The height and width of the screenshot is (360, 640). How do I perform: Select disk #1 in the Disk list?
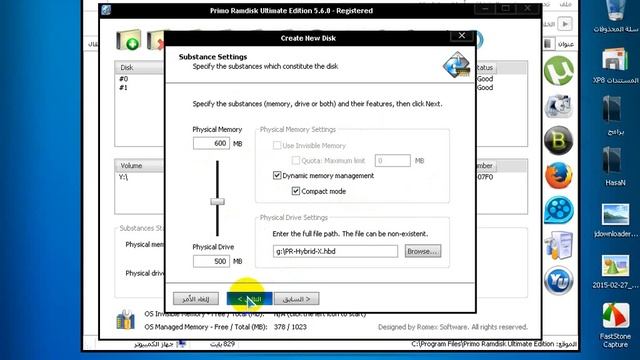(x=123, y=87)
